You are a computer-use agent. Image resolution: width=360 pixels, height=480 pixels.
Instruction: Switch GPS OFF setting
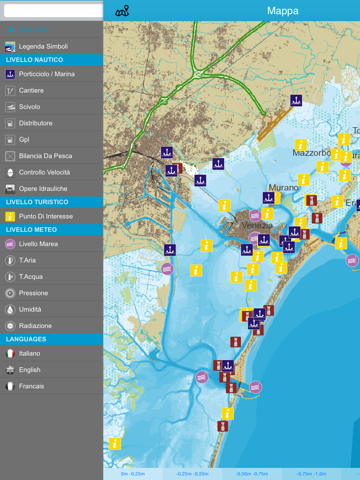coord(51,30)
